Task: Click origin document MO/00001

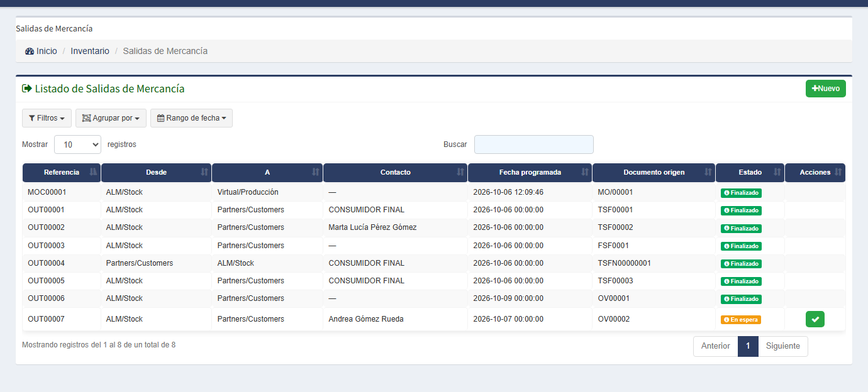Action: click(x=616, y=192)
